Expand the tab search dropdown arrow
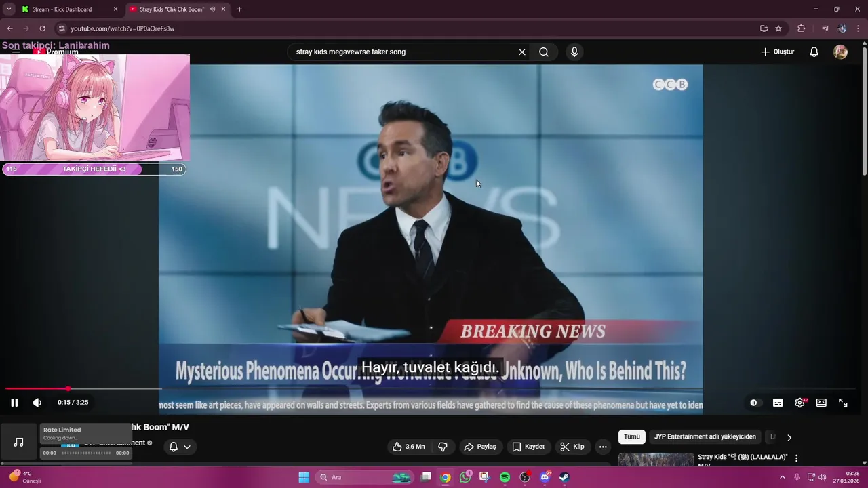868x488 pixels. [x=9, y=9]
